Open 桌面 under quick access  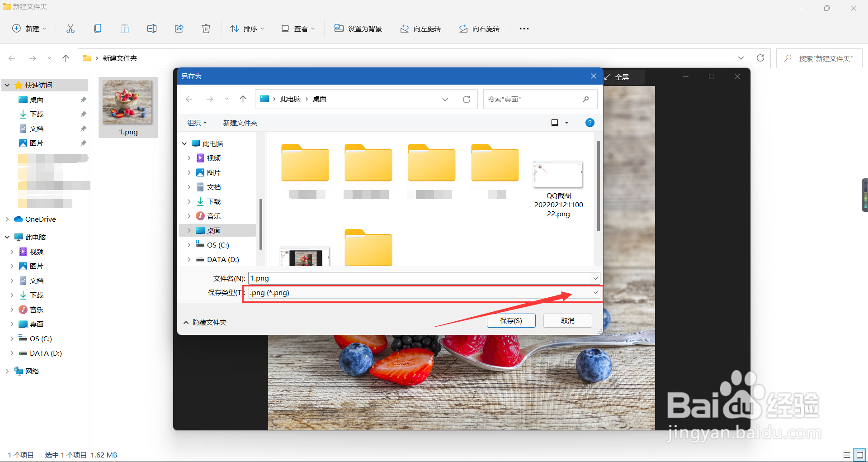point(36,100)
